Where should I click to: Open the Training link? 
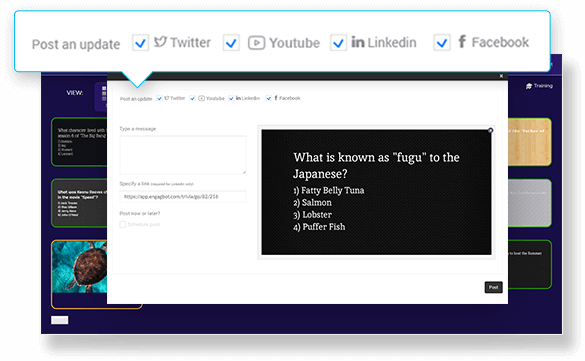[x=539, y=86]
